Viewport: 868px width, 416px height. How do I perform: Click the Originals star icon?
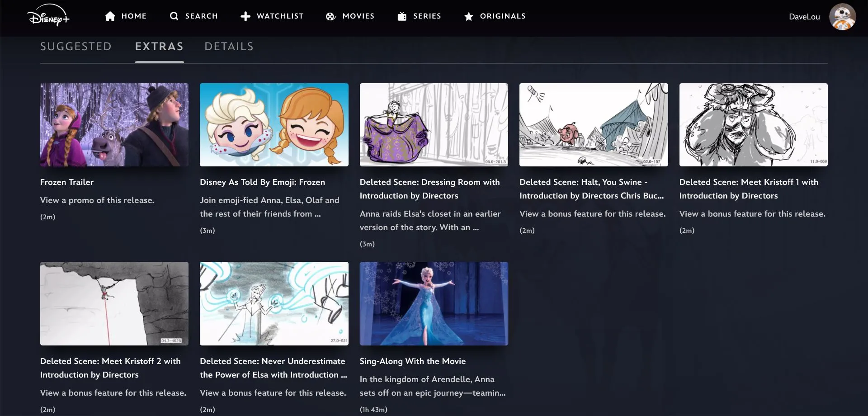click(469, 16)
